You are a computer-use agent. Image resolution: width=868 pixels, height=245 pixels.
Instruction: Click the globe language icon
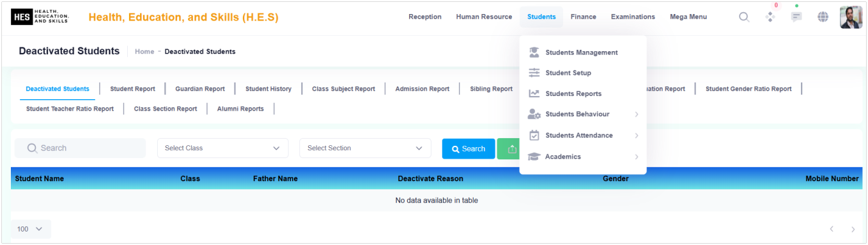coord(823,17)
